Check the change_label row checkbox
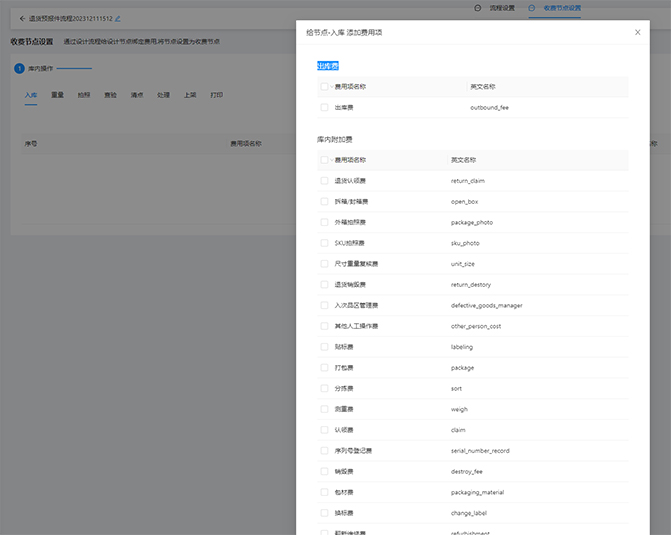The height and width of the screenshot is (535, 671). point(324,513)
